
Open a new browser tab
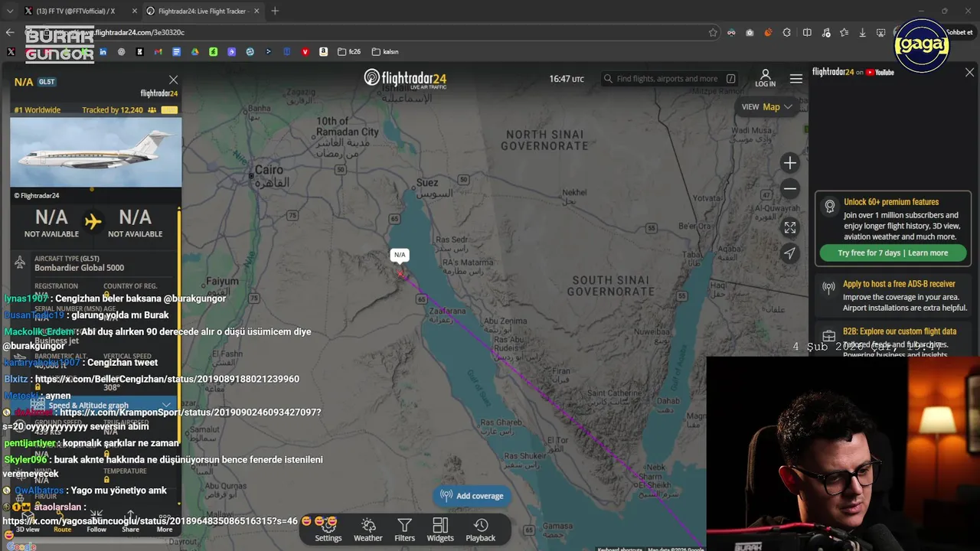[275, 11]
